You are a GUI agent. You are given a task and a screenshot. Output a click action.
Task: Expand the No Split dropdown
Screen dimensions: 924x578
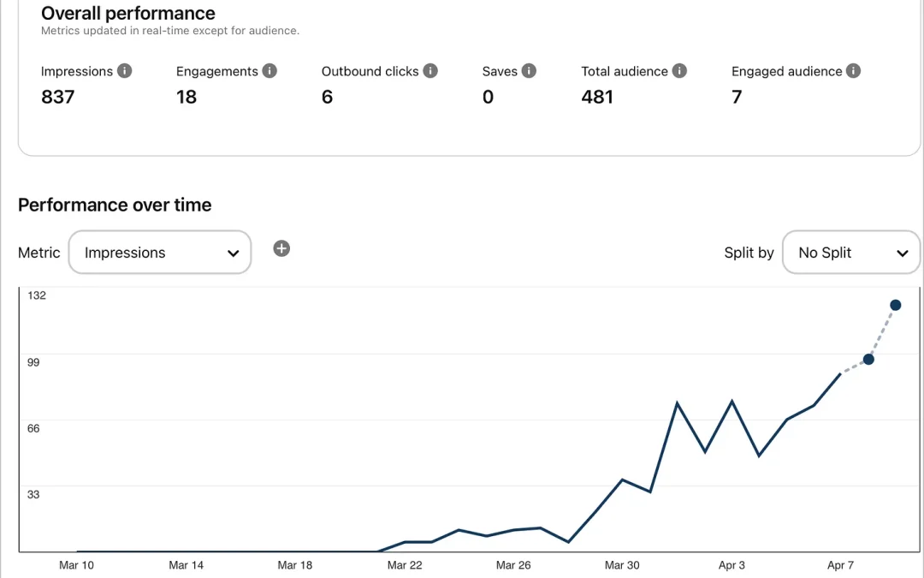pos(850,253)
